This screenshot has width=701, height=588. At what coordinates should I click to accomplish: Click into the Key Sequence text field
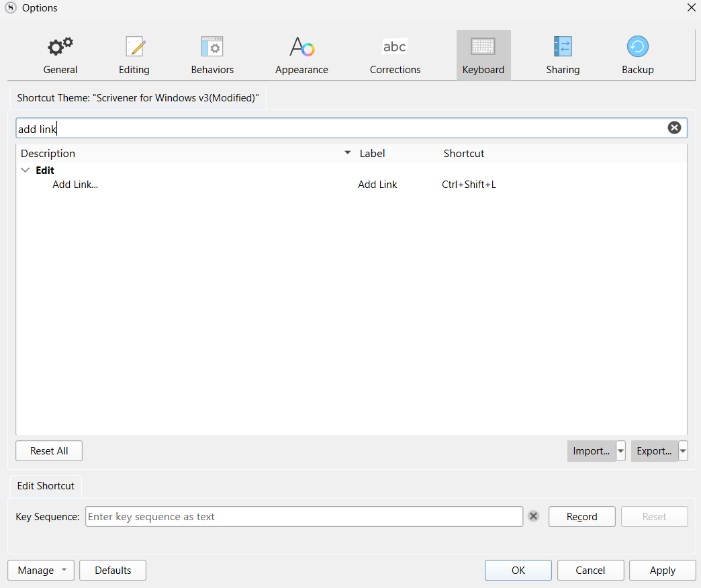303,517
